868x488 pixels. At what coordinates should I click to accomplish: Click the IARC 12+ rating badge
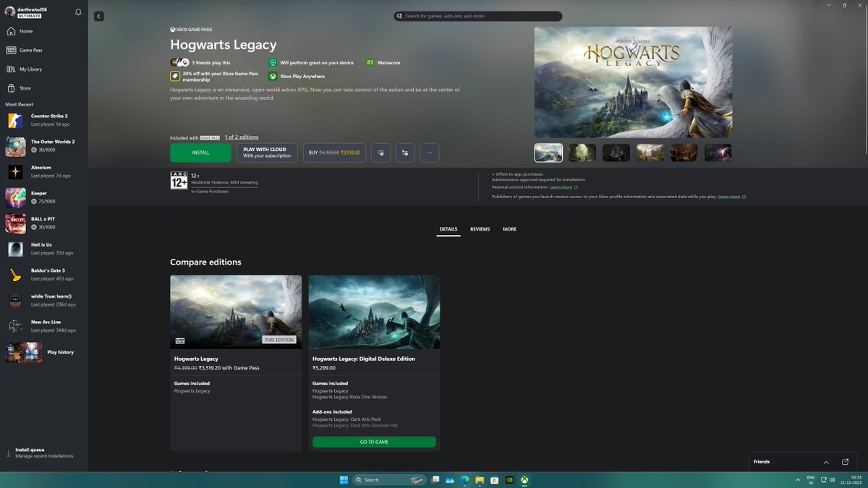179,181
